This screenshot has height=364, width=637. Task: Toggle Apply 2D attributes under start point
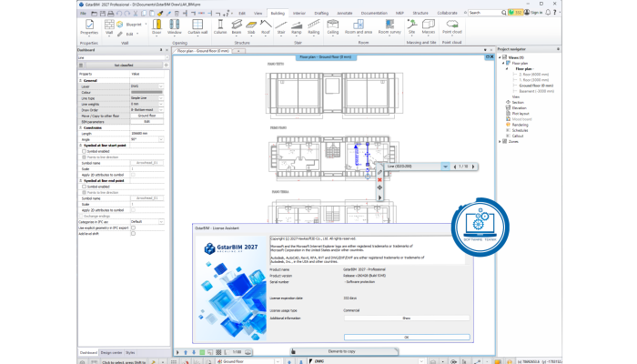point(133,175)
